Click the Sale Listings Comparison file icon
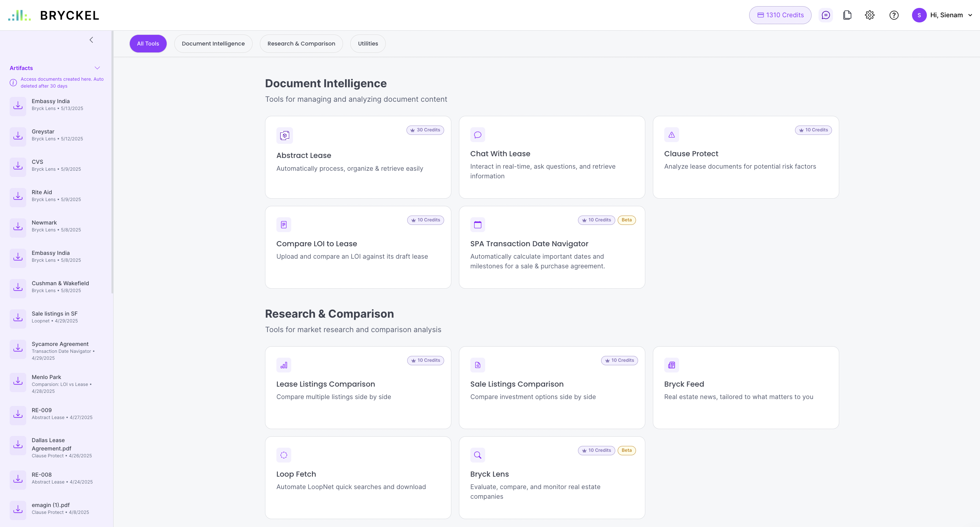This screenshot has height=527, width=980. click(x=478, y=365)
